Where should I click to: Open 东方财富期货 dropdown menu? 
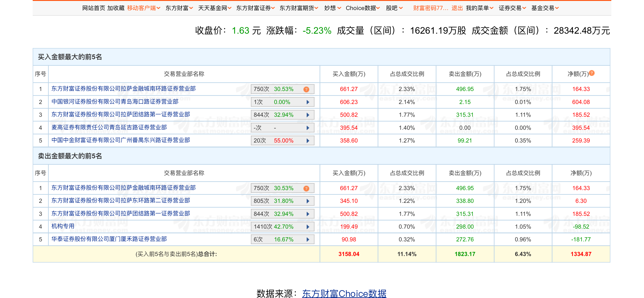[x=299, y=8]
